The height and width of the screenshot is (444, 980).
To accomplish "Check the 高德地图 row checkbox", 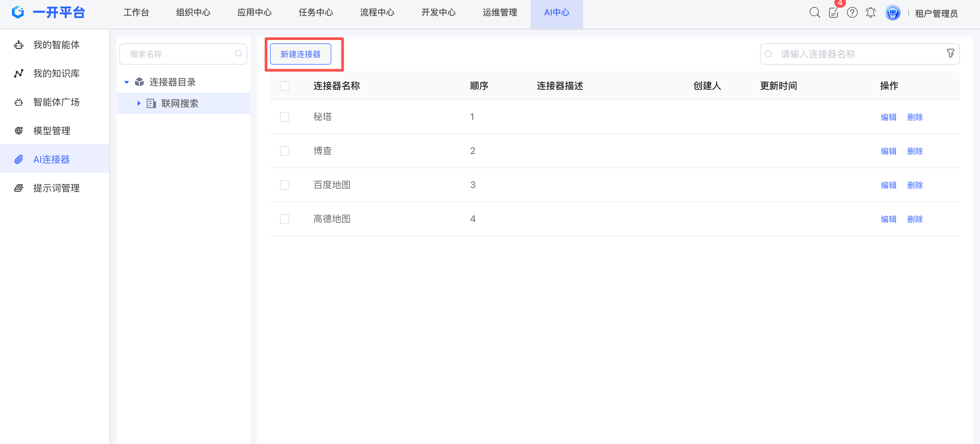I will [284, 219].
